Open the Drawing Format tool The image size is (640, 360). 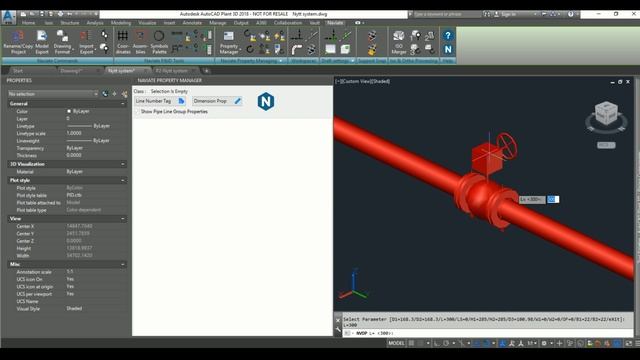point(62,42)
